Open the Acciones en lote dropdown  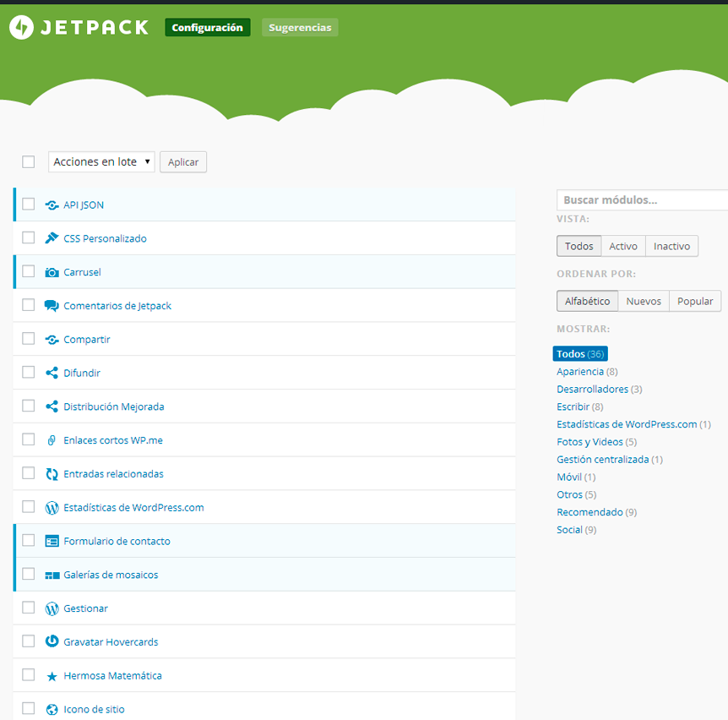[101, 162]
